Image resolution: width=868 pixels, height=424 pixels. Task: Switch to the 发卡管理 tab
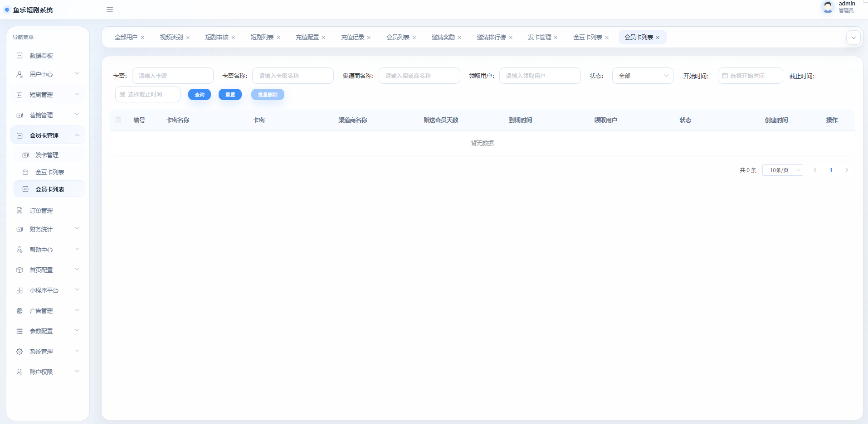coord(540,37)
